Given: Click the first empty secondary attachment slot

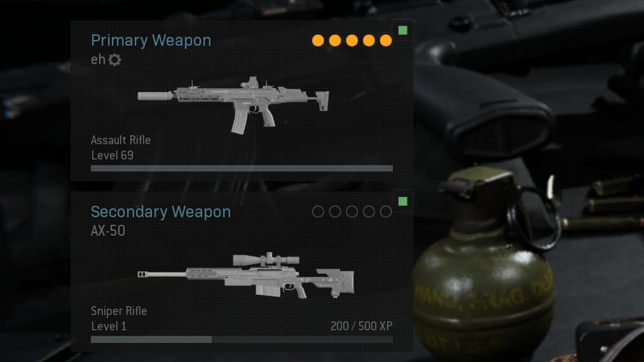Looking at the screenshot, I should click(318, 211).
